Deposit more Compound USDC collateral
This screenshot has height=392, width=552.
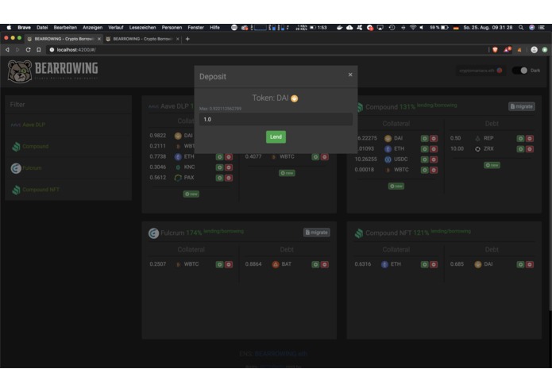[x=425, y=159]
